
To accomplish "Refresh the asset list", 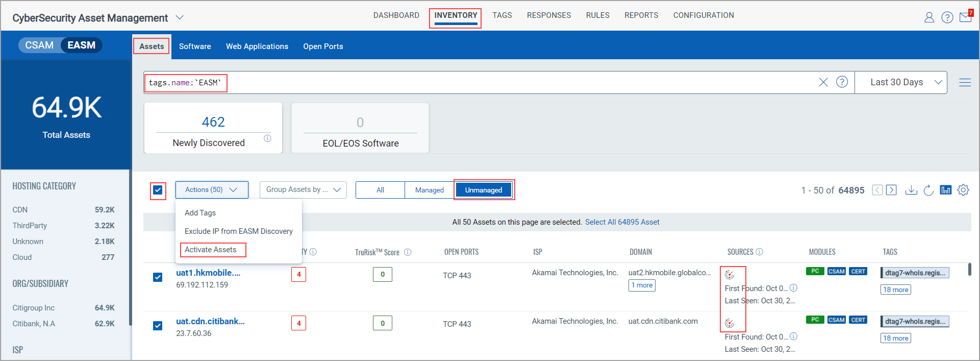I will (928, 190).
